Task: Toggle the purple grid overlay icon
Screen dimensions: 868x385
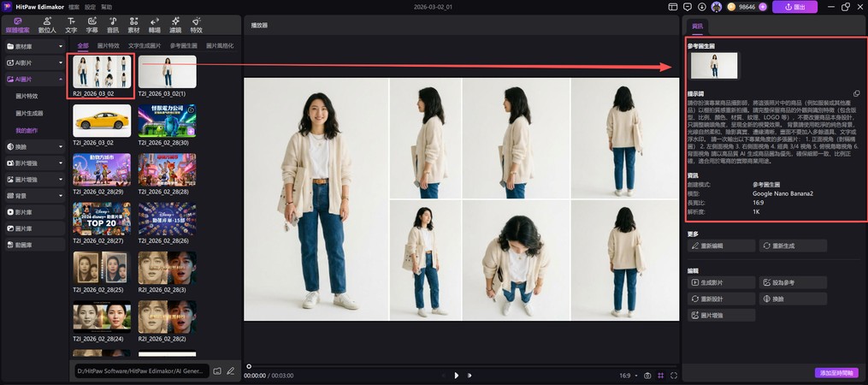Action: (660, 376)
